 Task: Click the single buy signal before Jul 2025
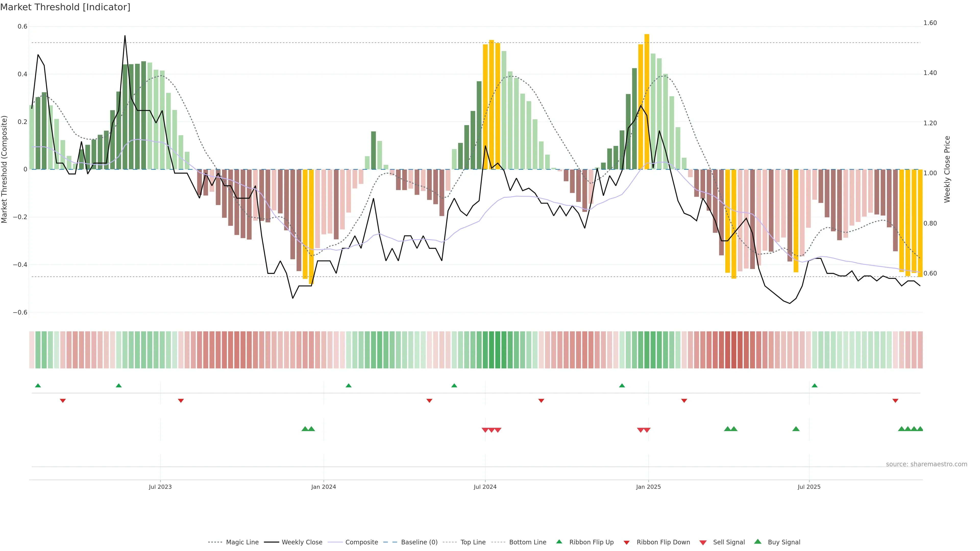click(796, 429)
